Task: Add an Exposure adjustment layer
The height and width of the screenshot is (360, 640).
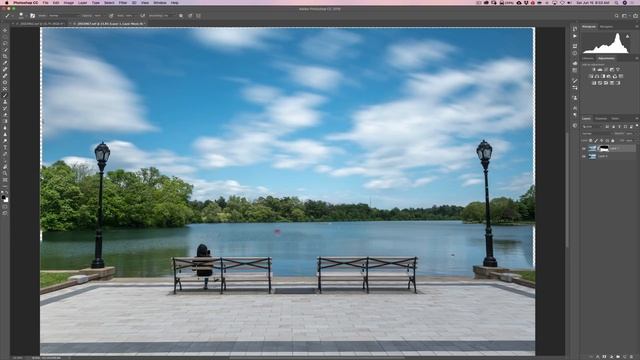Action: tap(611, 69)
